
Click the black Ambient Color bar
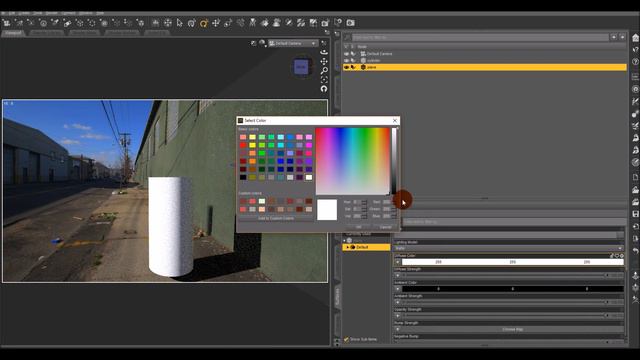coord(513,289)
